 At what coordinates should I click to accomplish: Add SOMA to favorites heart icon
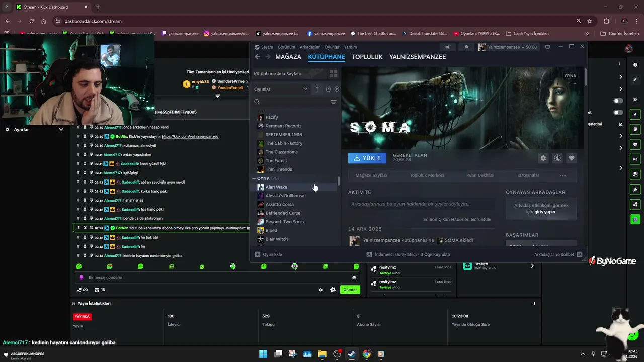coord(572,158)
